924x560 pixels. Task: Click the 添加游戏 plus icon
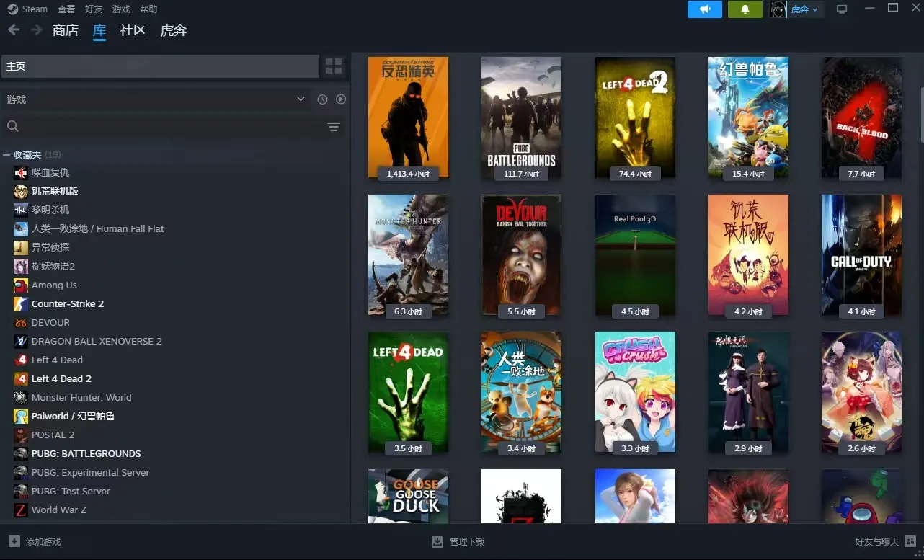point(14,541)
